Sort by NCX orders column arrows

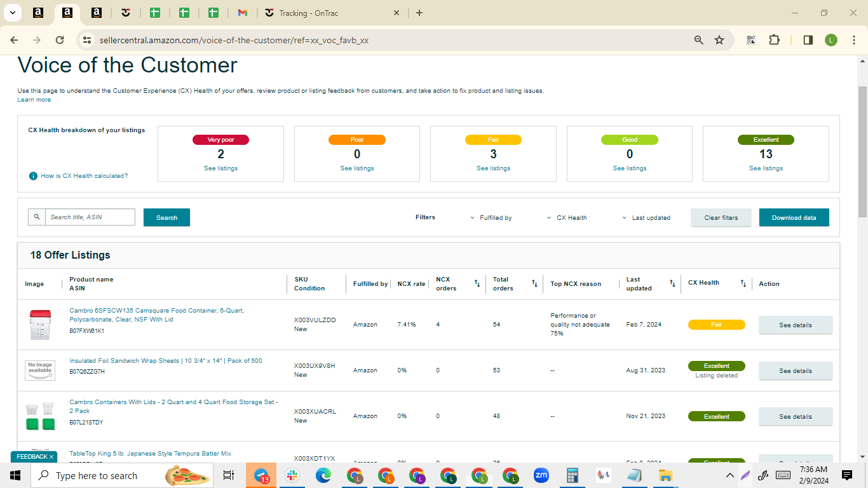tap(477, 283)
